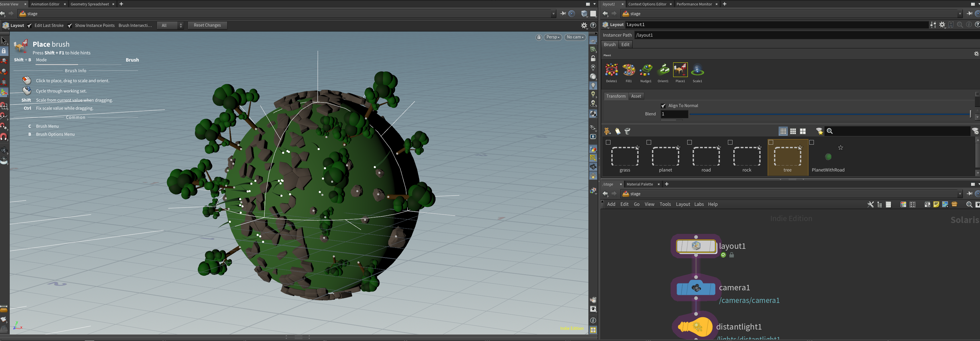Open the Tools menu in network editor
Image resolution: width=980 pixels, height=341 pixels.
pos(665,204)
